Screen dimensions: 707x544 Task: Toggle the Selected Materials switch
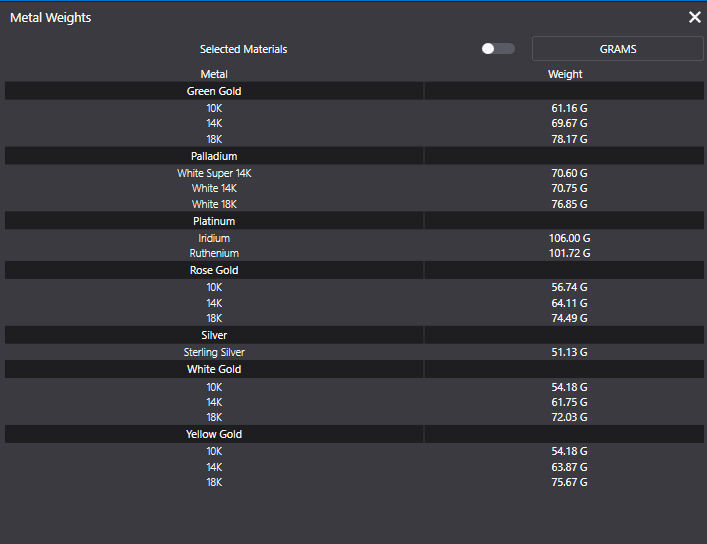tap(497, 49)
